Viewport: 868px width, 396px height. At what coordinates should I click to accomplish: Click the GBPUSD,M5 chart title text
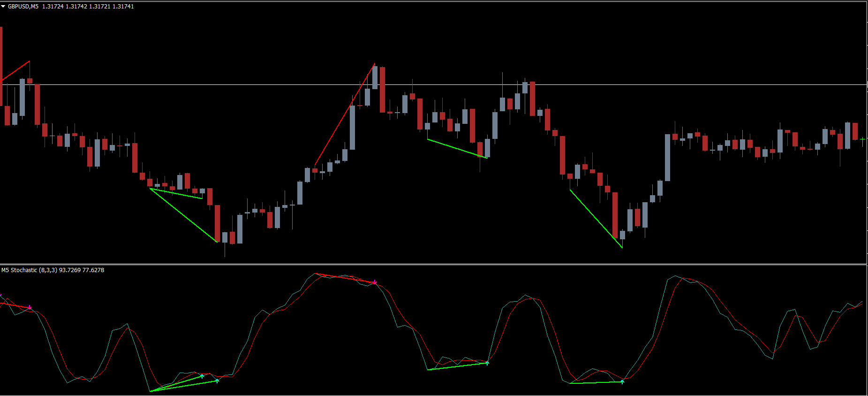[23, 7]
